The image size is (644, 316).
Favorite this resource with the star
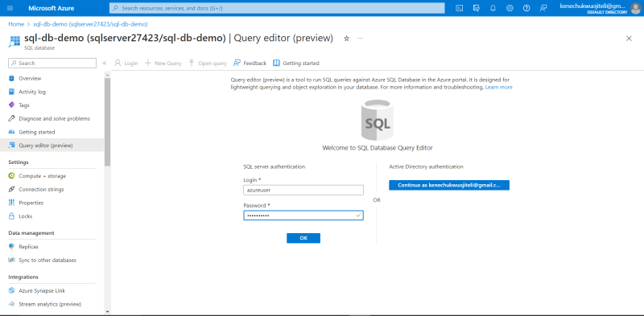click(346, 38)
